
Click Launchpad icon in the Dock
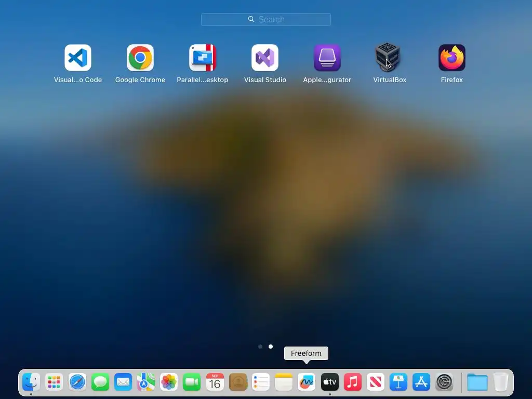click(x=54, y=382)
